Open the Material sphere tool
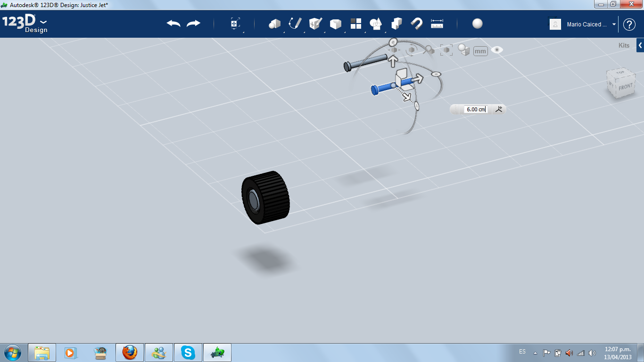This screenshot has width=644, height=362. tap(478, 24)
